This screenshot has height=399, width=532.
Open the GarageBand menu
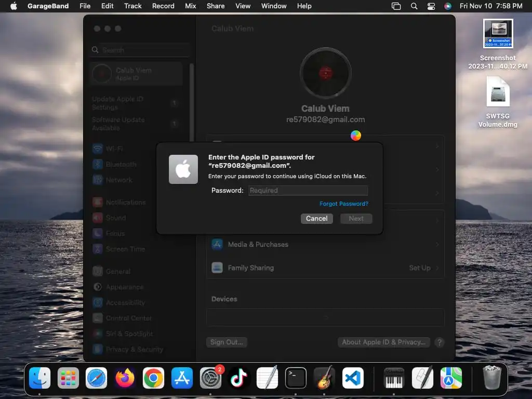pos(48,6)
